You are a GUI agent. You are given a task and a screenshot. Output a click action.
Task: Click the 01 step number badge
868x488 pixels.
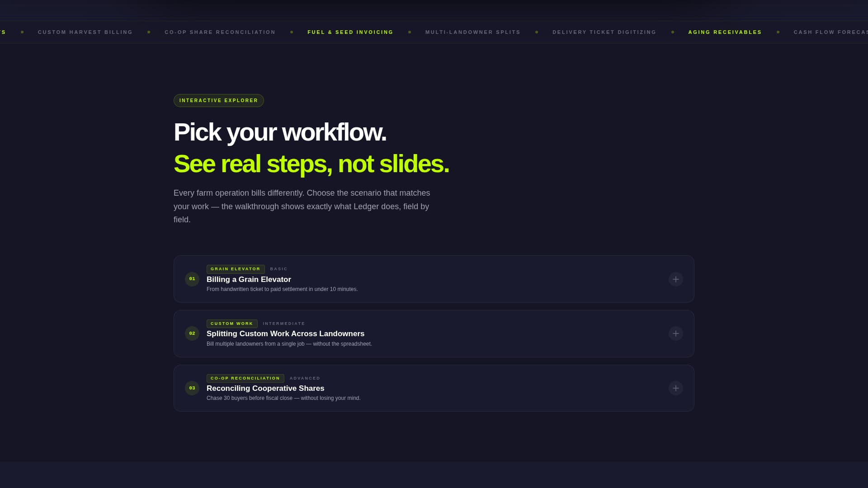(x=192, y=279)
